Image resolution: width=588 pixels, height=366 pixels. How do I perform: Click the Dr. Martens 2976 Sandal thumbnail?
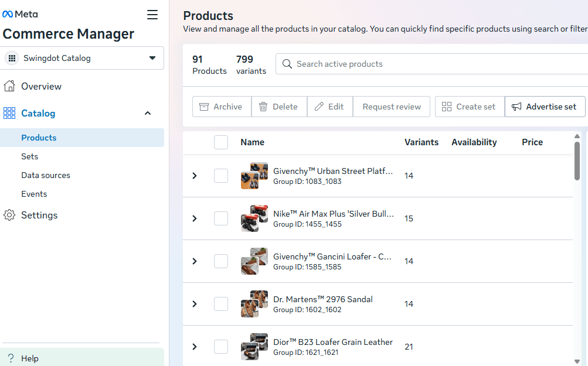tap(254, 304)
